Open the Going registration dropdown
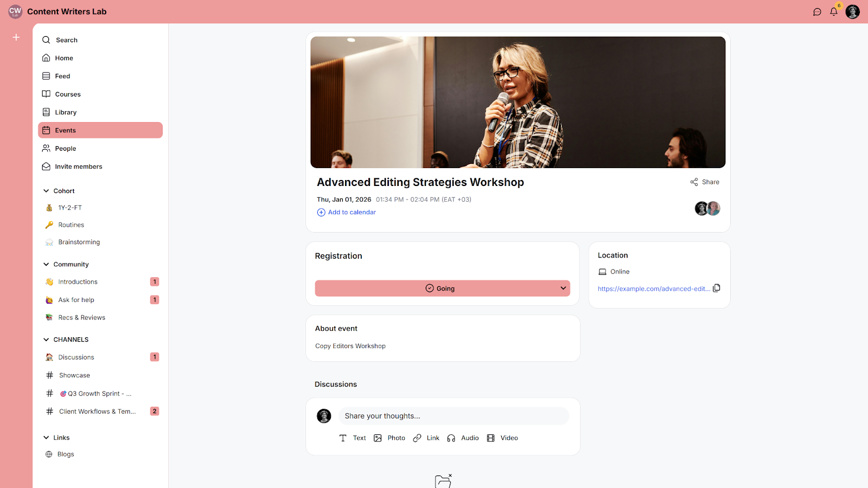 442,288
